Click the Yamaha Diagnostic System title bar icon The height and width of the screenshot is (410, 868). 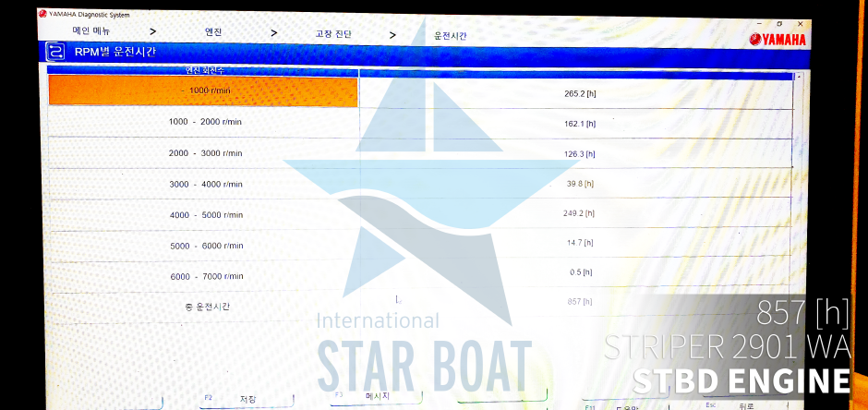(x=42, y=14)
